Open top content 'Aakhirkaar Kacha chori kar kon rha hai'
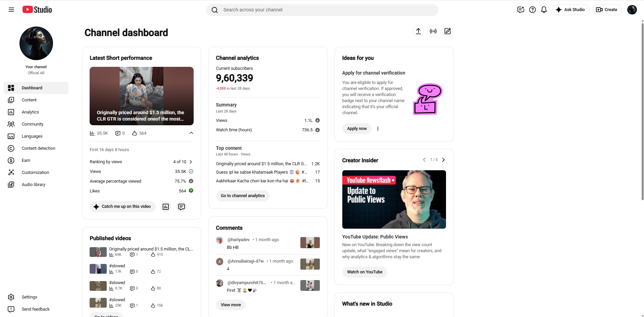This screenshot has height=317, width=644. tap(262, 181)
